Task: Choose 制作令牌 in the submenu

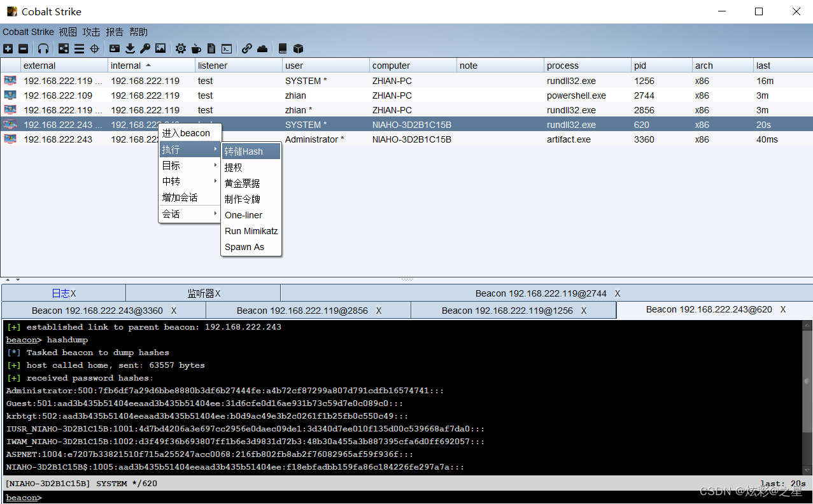Action: click(251, 199)
